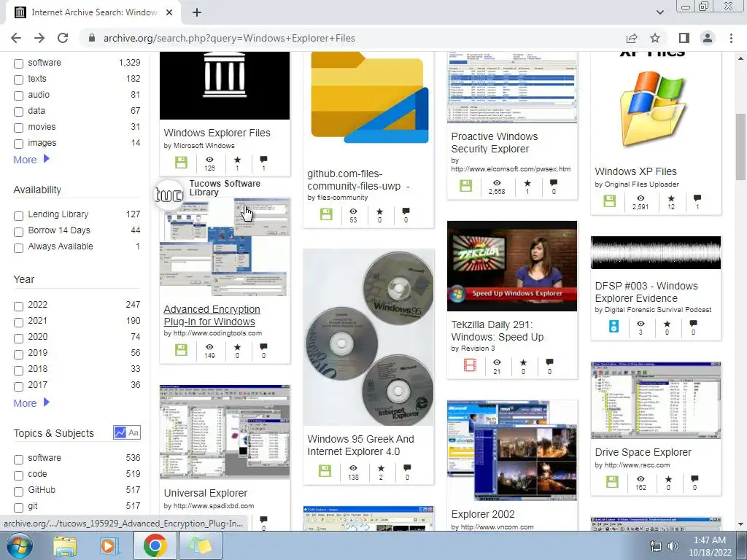Screen dimensions: 747x560
Task: Click software icon on Windows Explorer Files card
Action: pos(181,162)
